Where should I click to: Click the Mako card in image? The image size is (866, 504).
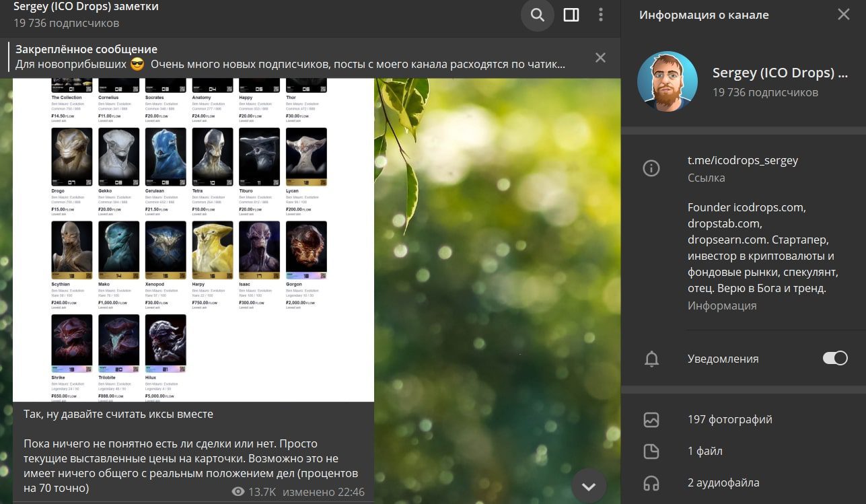coord(119,250)
